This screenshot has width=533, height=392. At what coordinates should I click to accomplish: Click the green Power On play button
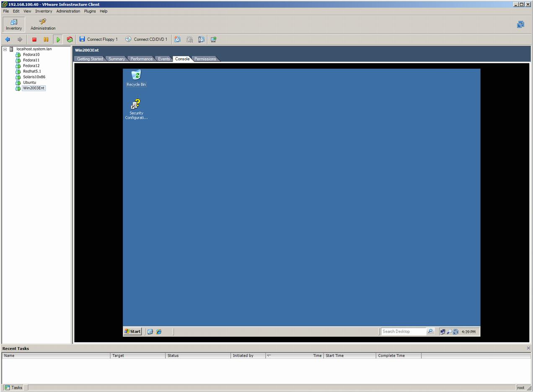coord(58,39)
